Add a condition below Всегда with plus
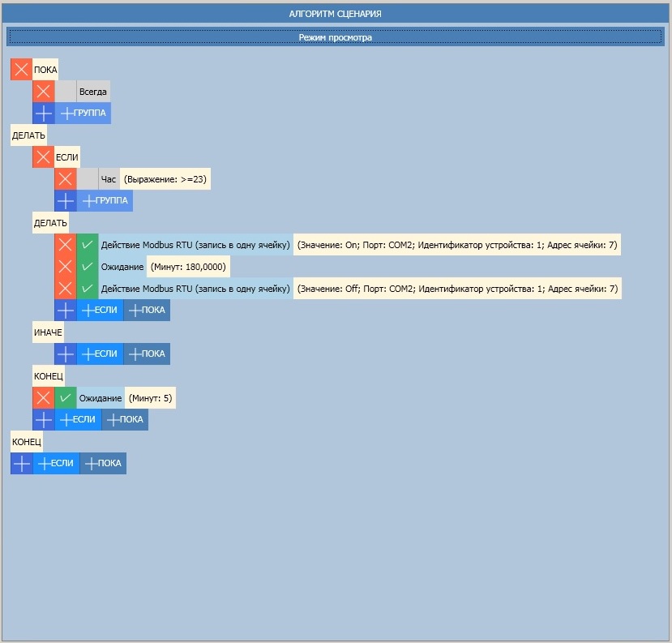Screen dimensions: 672x643 tap(43, 114)
